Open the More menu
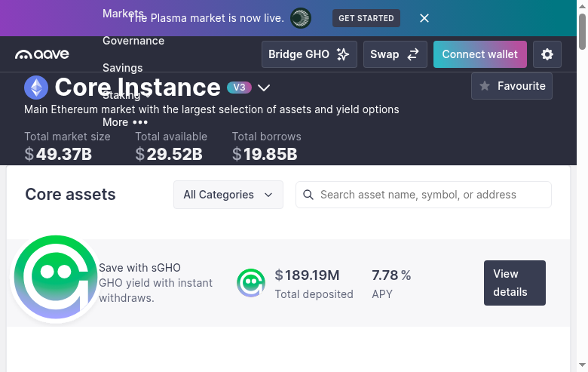Screen dimensions: 588x372 (x=125, y=122)
